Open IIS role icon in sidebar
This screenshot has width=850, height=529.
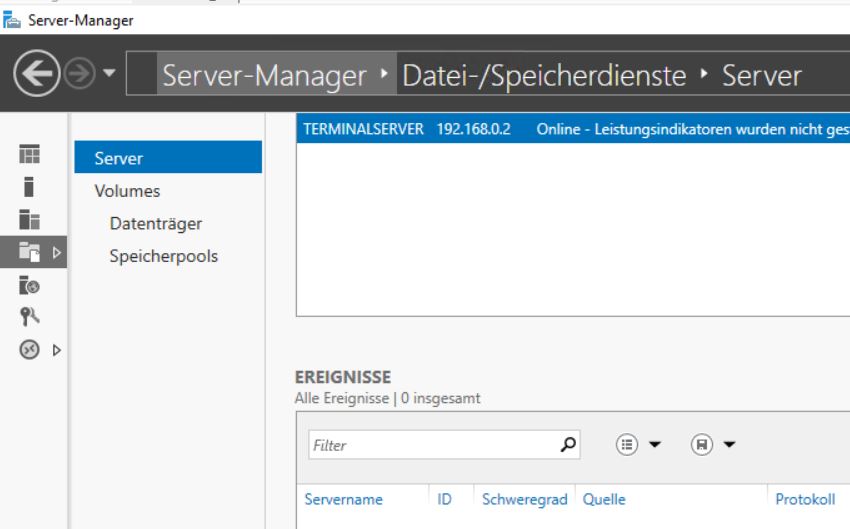(x=29, y=285)
